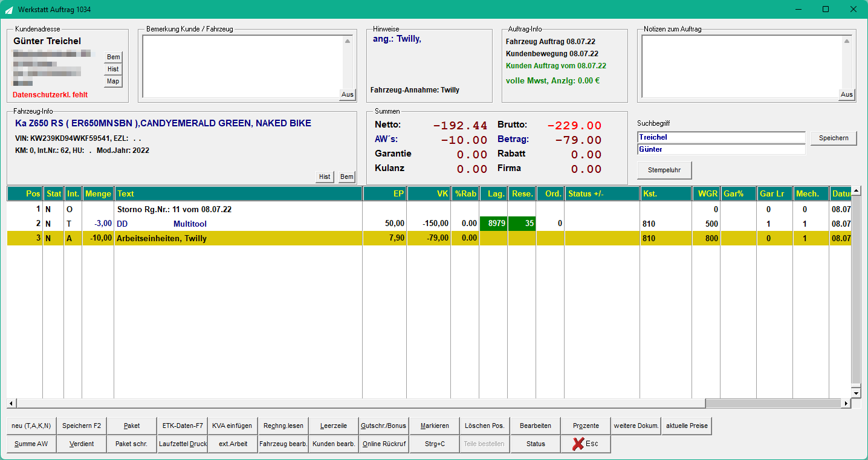Screen dimensions: 868x460
Task: Open the Map for customer address
Action: click(x=113, y=82)
